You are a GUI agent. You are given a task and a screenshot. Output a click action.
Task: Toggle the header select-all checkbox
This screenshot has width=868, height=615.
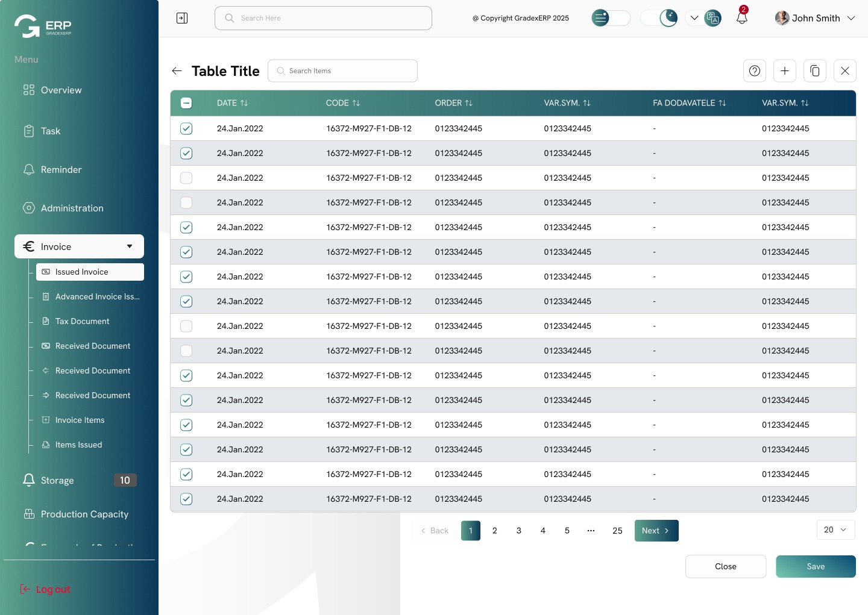pyautogui.click(x=186, y=103)
